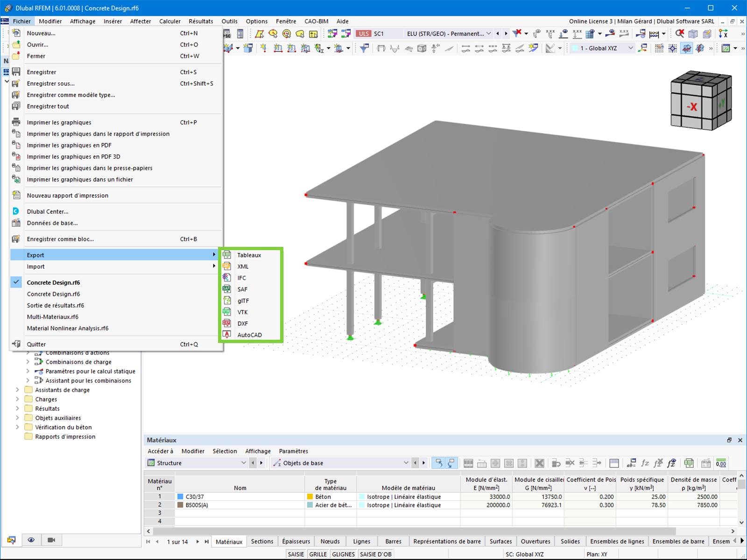747x560 pixels.
Task: Click the Paramètres pour le calcul statique icon
Action: (39, 371)
